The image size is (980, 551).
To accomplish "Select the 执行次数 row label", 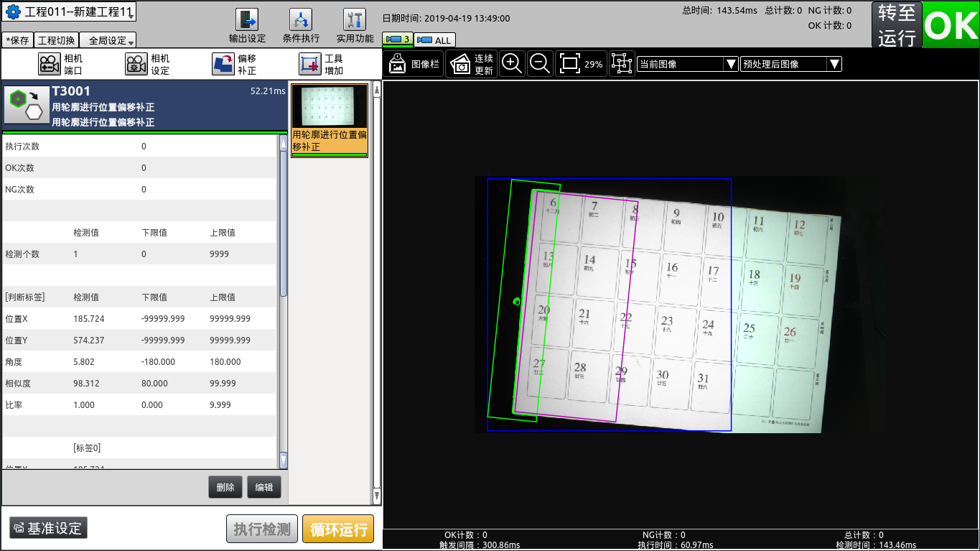I will [22, 147].
